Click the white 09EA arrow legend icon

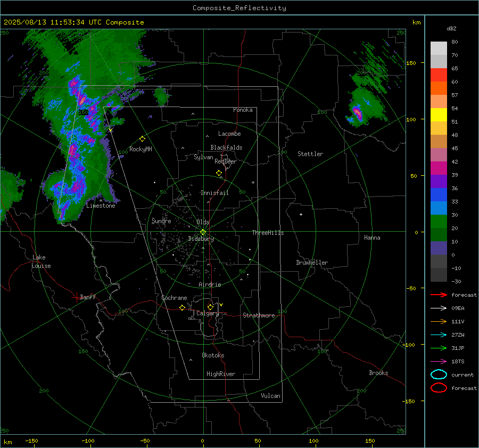pyautogui.click(x=439, y=308)
